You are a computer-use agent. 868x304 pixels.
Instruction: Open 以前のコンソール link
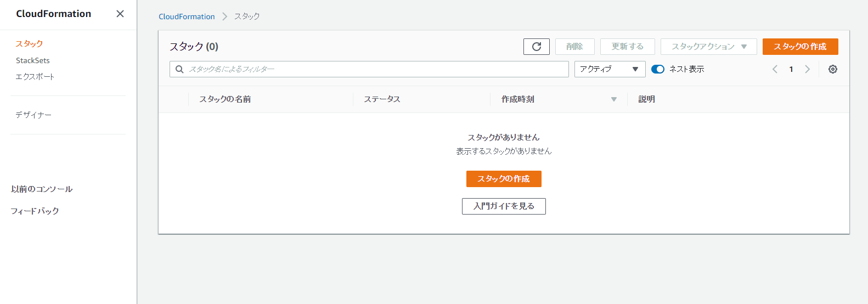point(42,189)
